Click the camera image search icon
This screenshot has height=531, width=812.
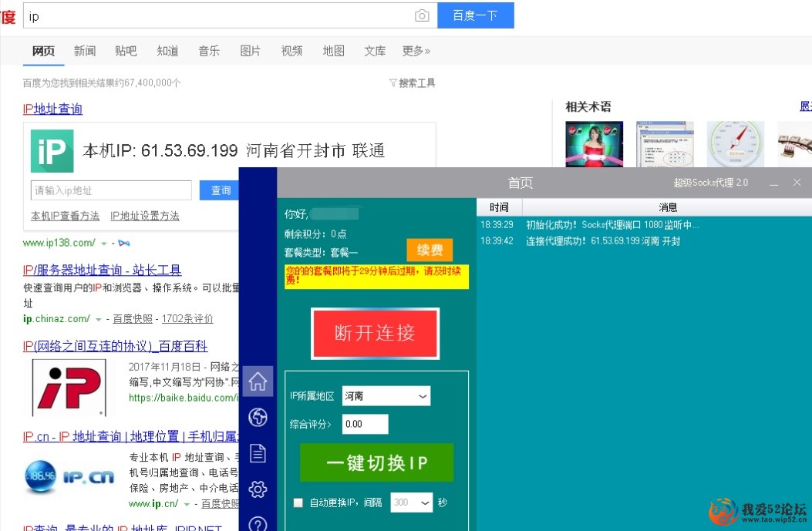point(422,16)
